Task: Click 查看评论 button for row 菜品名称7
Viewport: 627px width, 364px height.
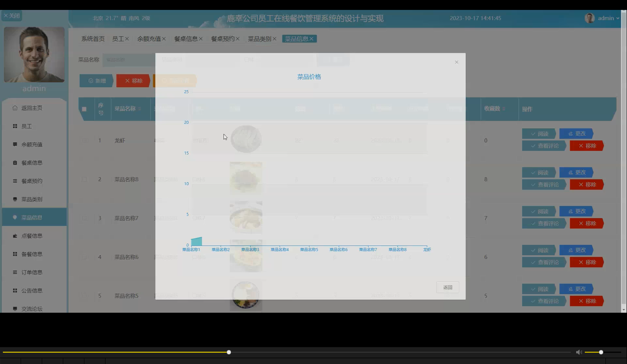Action: coord(544,223)
